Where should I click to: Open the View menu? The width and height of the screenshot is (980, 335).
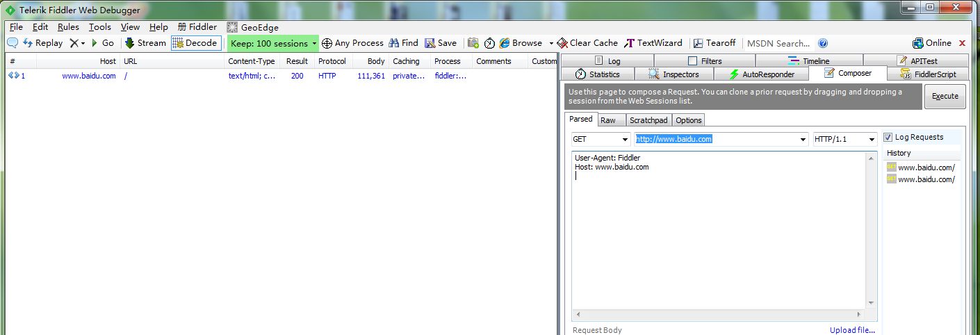pos(130,27)
